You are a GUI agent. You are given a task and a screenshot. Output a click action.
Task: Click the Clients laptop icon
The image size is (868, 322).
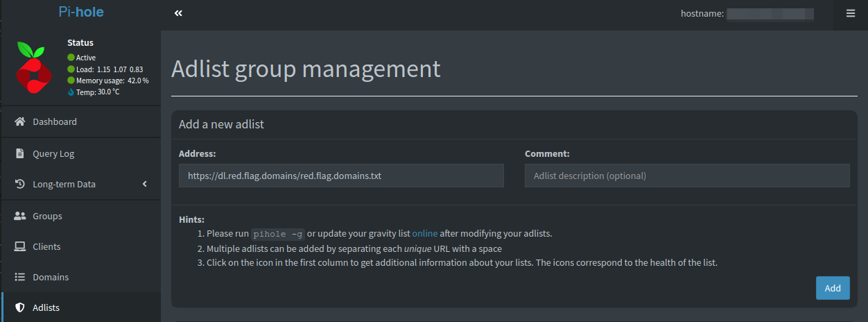[20, 246]
